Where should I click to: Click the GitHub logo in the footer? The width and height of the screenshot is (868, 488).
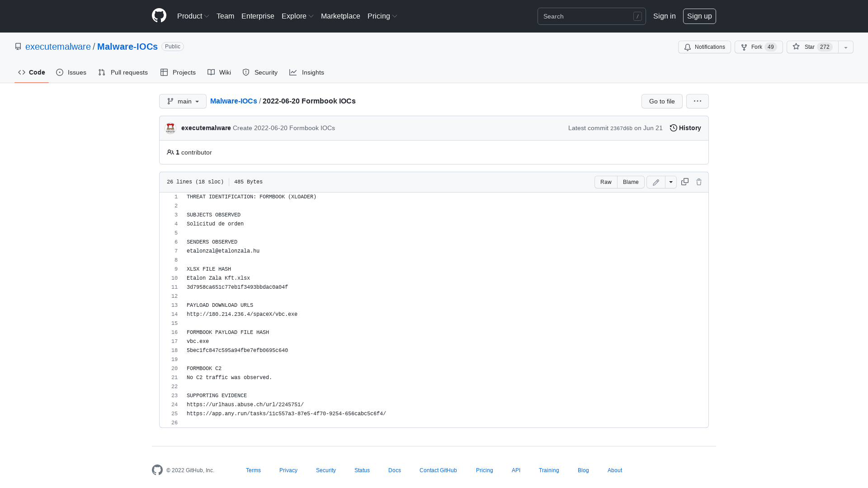157,470
